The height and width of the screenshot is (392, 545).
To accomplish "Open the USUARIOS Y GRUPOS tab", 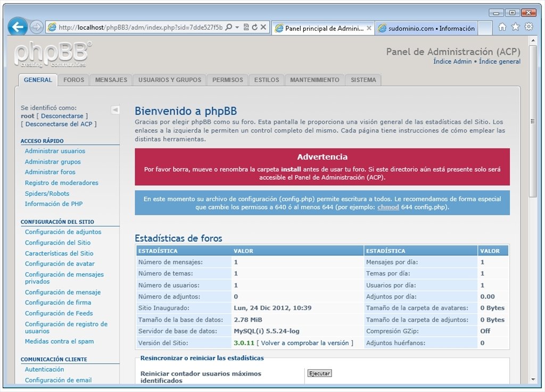I will (170, 80).
